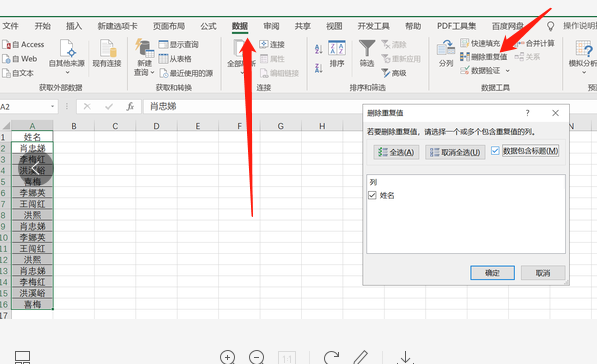
Task: Click the select-all corner triangle
Action: (x=6, y=126)
